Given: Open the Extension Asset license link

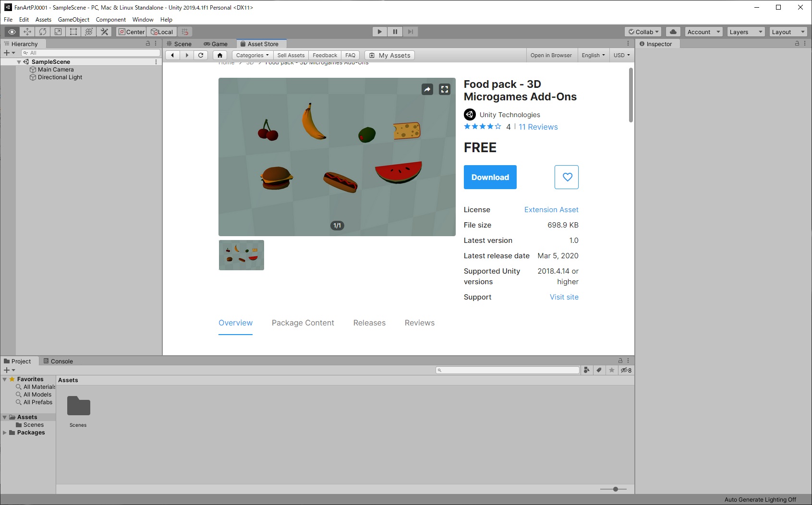Looking at the screenshot, I should click(551, 210).
